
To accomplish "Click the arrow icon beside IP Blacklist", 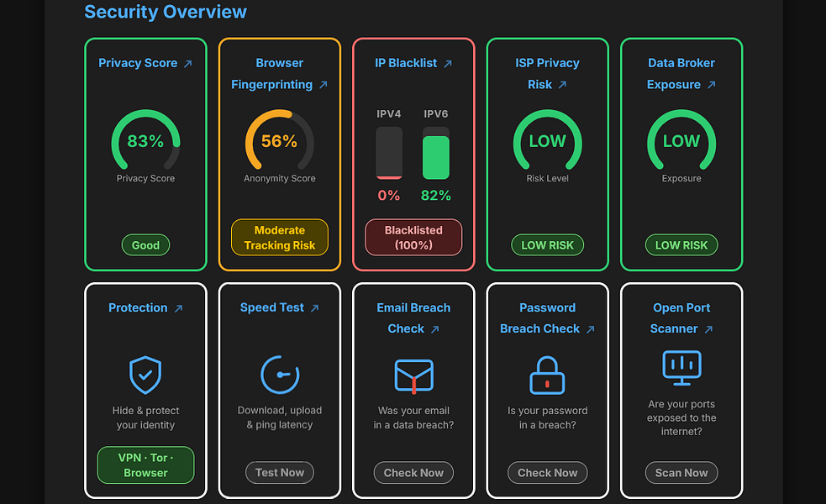I will 448,64.
